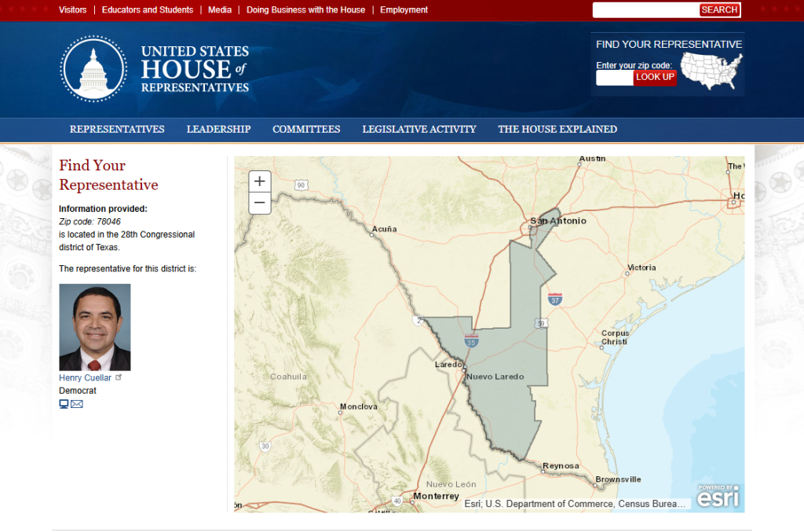Click the Austin label on the map
Viewport: 804px width, 532px height.
click(x=592, y=159)
